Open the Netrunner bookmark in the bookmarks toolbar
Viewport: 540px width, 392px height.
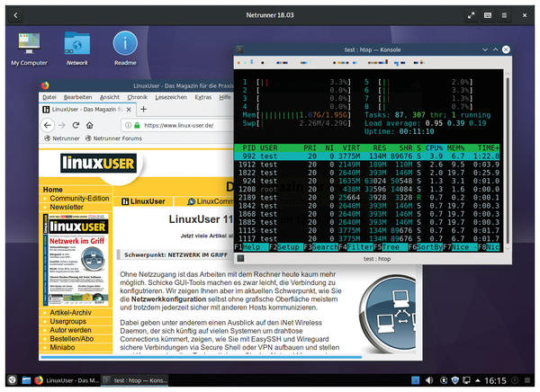pos(62,138)
